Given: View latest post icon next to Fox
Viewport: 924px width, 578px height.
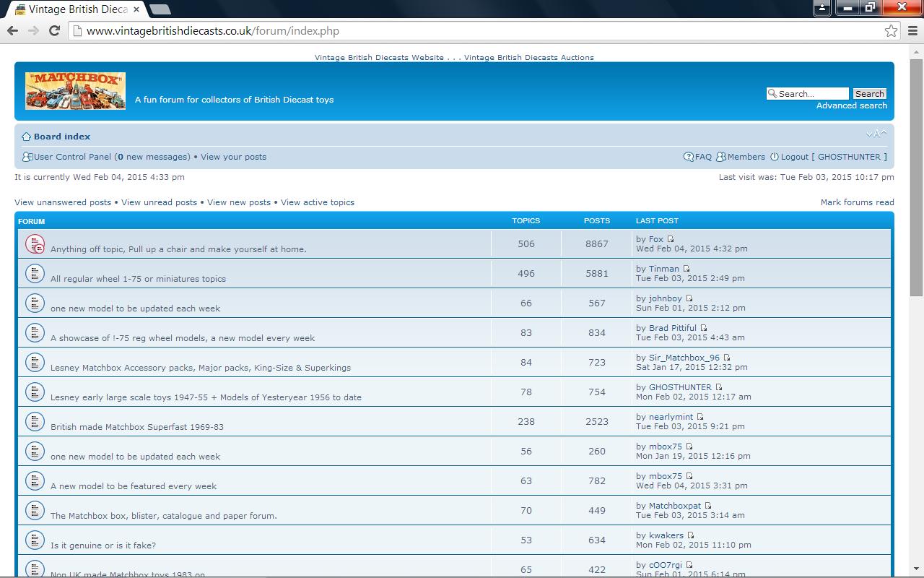Looking at the screenshot, I should tap(670, 239).
